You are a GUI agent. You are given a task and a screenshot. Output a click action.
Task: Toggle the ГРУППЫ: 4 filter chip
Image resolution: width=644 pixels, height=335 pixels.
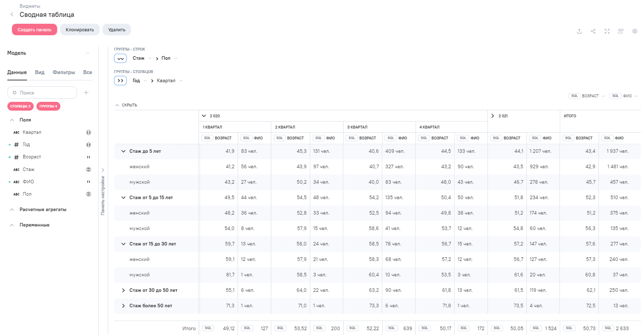tap(48, 106)
